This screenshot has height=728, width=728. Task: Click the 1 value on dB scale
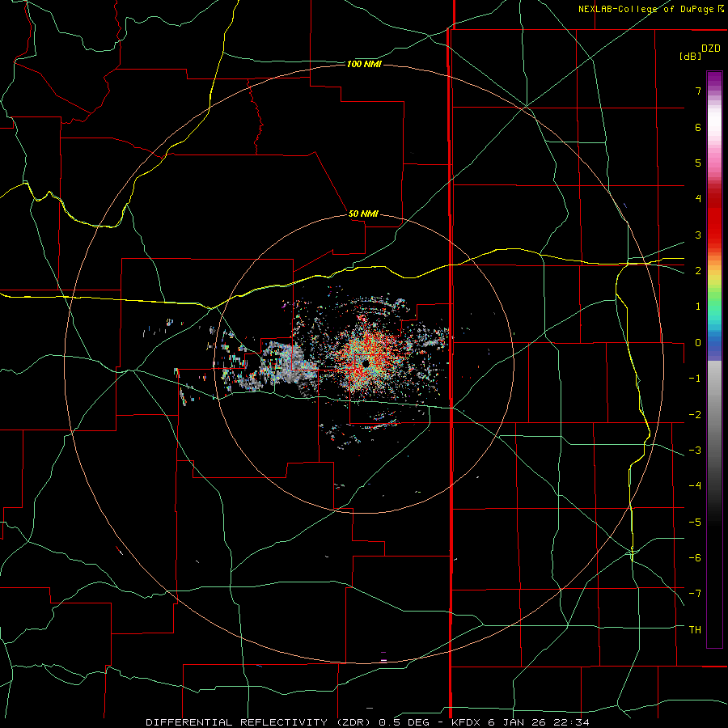[698, 307]
